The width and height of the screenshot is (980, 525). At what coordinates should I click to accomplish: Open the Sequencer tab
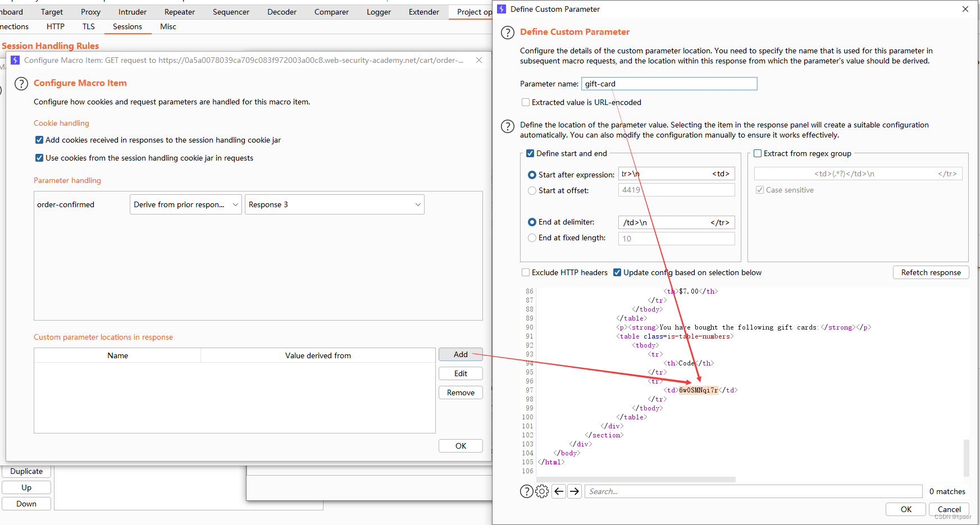[231, 12]
